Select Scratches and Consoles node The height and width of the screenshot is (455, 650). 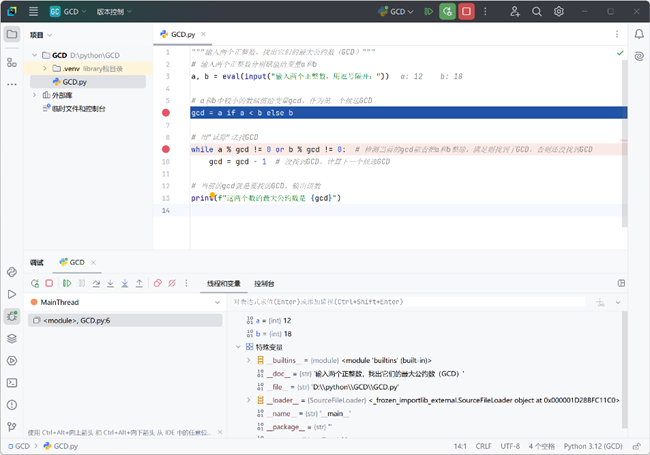[75, 109]
